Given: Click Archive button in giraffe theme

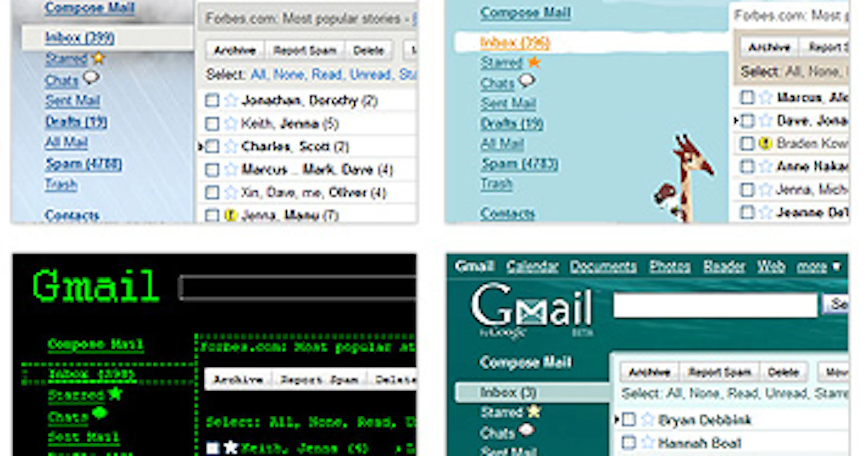Looking at the screenshot, I should [769, 47].
